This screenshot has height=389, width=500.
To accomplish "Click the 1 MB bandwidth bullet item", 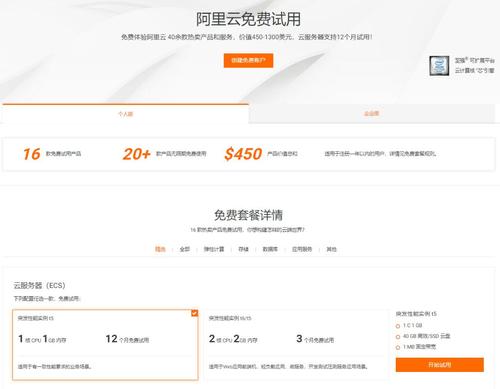I will [x=416, y=347].
